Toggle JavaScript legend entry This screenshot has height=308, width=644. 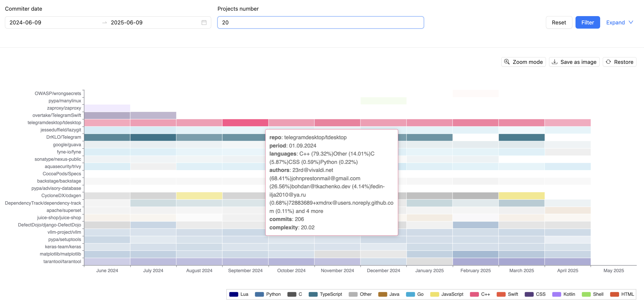coord(447,294)
